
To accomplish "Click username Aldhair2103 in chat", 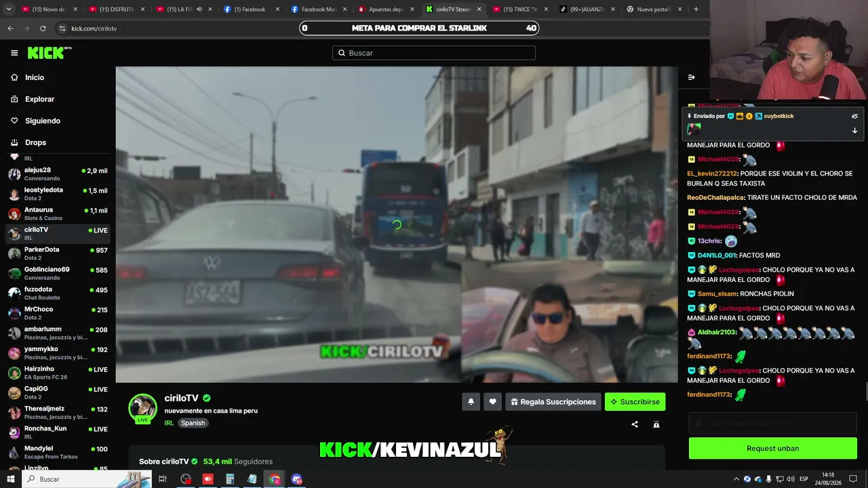I will point(717,332).
